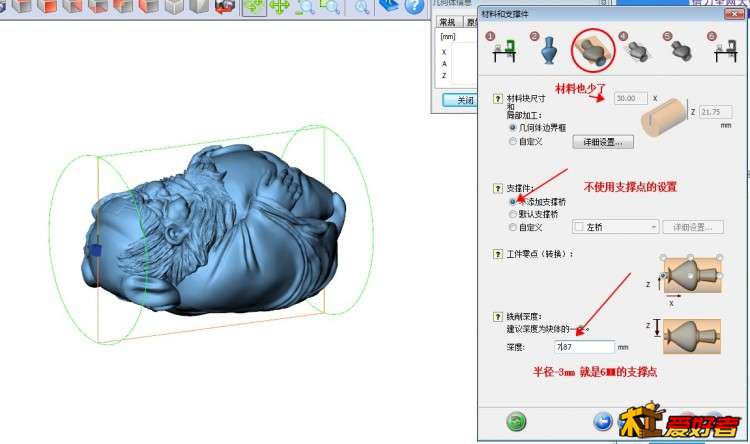Select the green pan arrows tool
This screenshot has height=444, width=750.
279,7
